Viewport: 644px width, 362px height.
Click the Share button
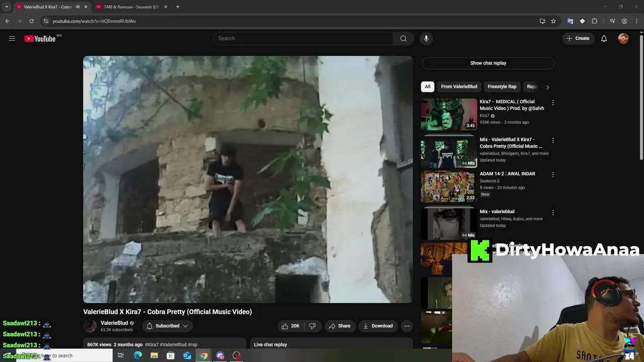340,326
